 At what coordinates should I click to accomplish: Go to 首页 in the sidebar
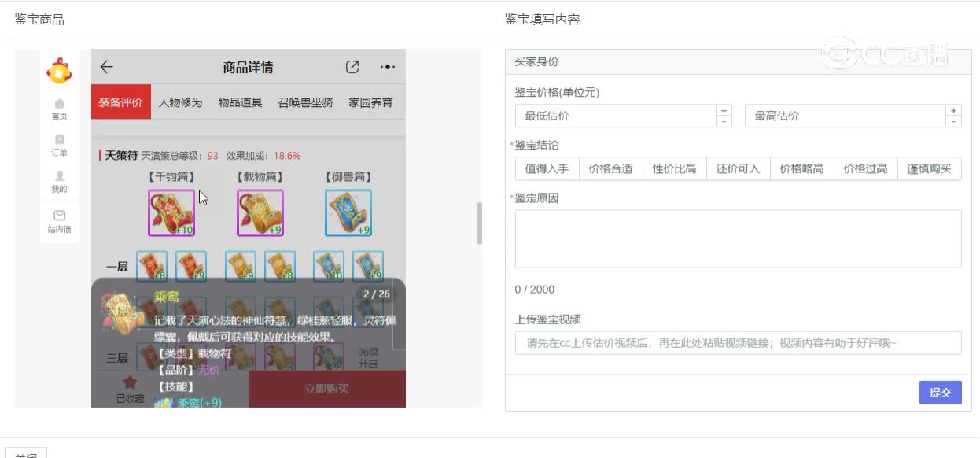[59, 109]
